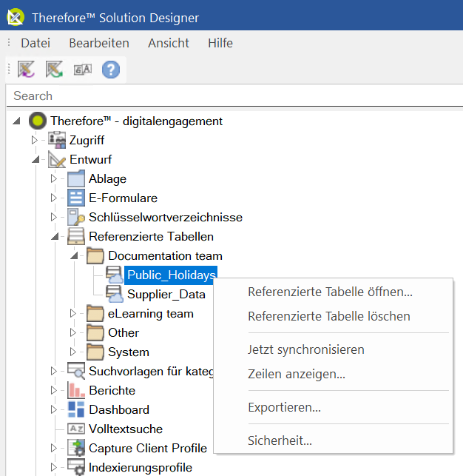Click the System folder icon
Screen dimensions: 463x476
click(95, 352)
